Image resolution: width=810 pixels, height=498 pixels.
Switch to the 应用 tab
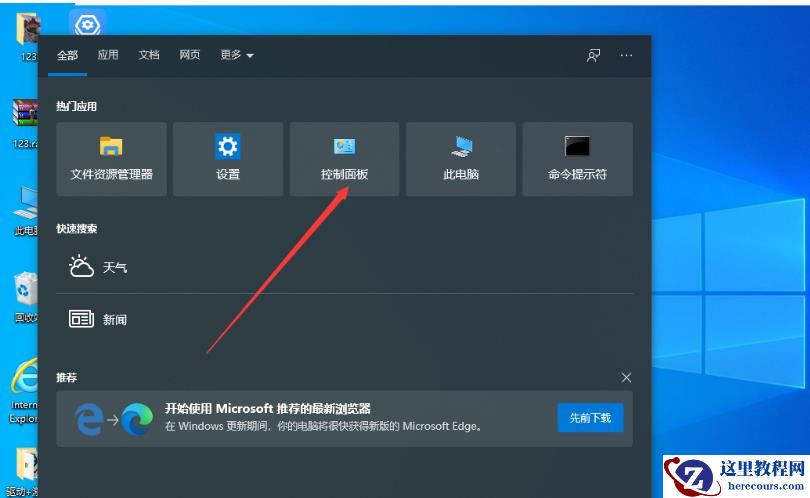pyautogui.click(x=108, y=55)
